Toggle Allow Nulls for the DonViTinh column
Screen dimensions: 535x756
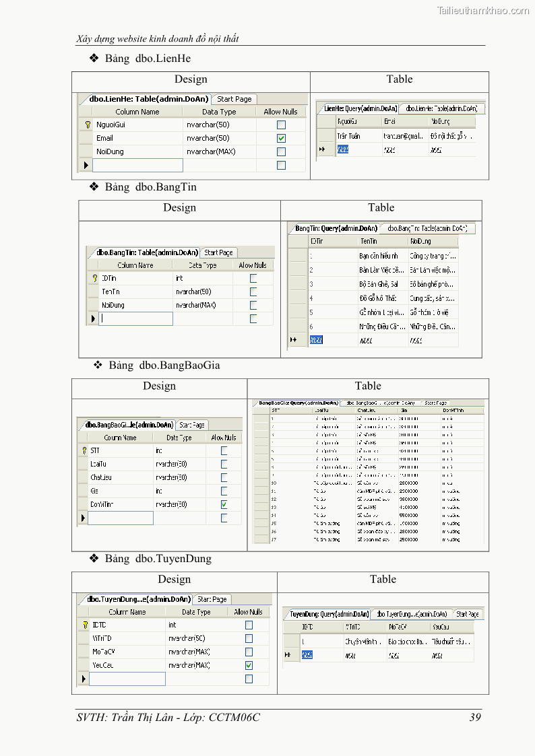[224, 504]
